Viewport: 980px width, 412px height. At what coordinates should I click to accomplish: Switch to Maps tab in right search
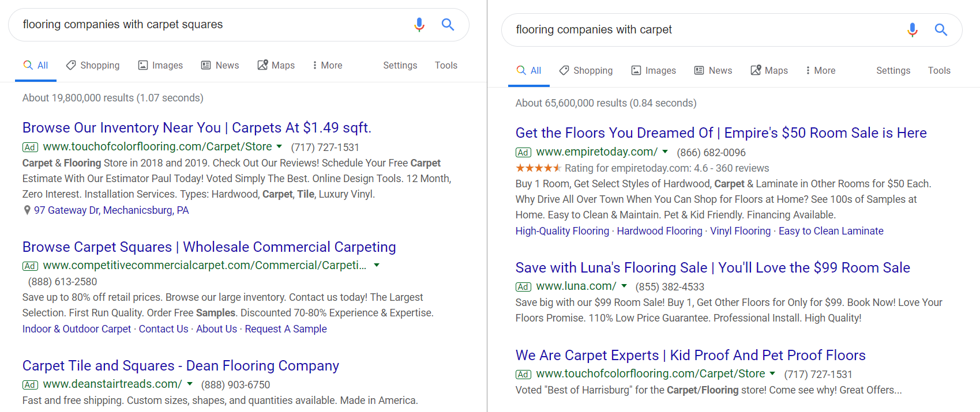tap(769, 70)
